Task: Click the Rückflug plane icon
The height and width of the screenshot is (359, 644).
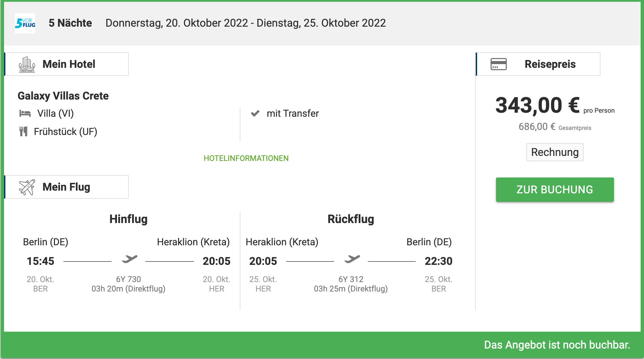Action: tap(352, 259)
